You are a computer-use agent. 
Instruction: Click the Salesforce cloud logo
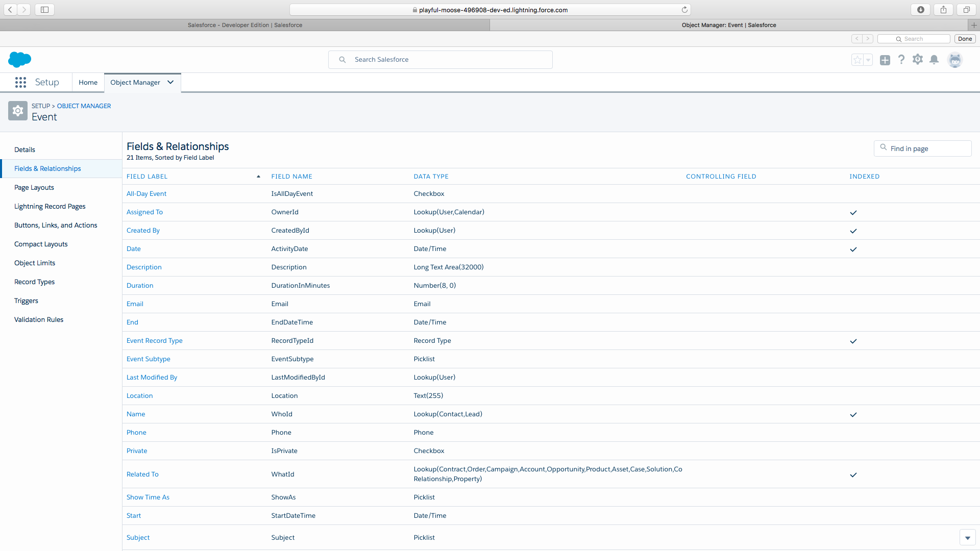tap(19, 60)
